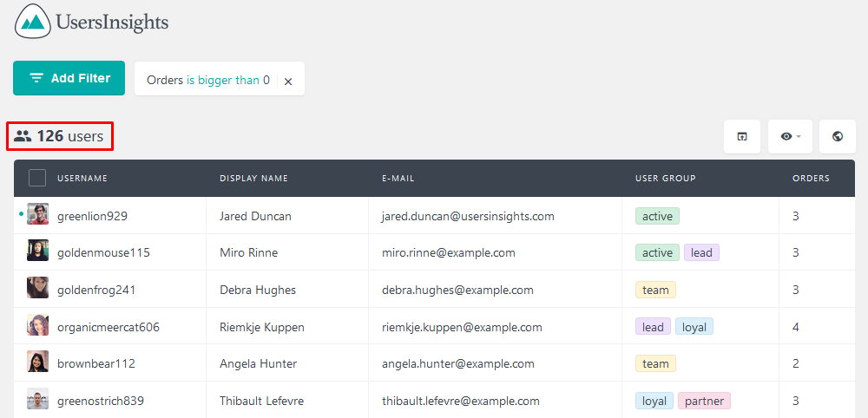Open the globe map view icon
Image resolution: width=868 pixels, height=418 pixels.
tap(837, 136)
